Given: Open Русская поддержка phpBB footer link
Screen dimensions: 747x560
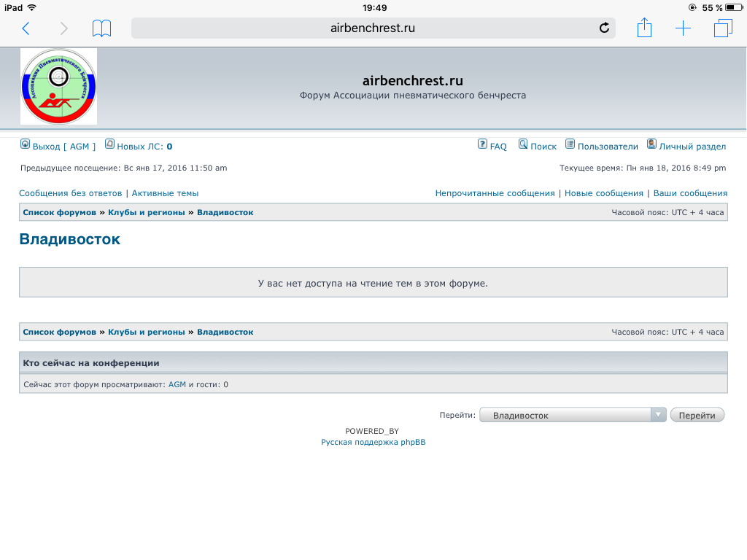Looking at the screenshot, I should [x=373, y=442].
